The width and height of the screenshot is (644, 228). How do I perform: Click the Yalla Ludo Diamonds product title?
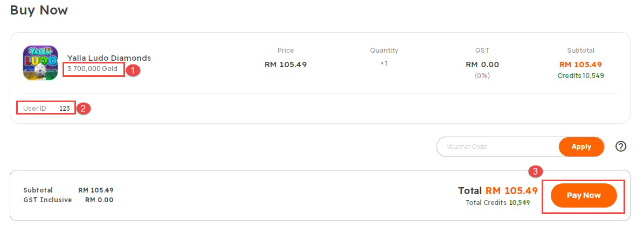pyautogui.click(x=109, y=58)
